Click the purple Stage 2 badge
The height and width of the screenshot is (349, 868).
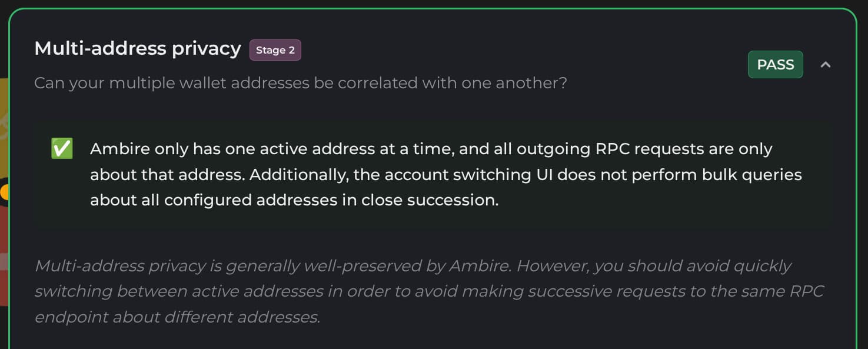click(x=275, y=50)
